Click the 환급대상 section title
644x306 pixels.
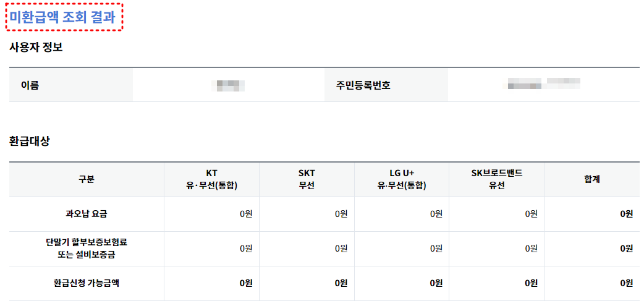(29, 142)
